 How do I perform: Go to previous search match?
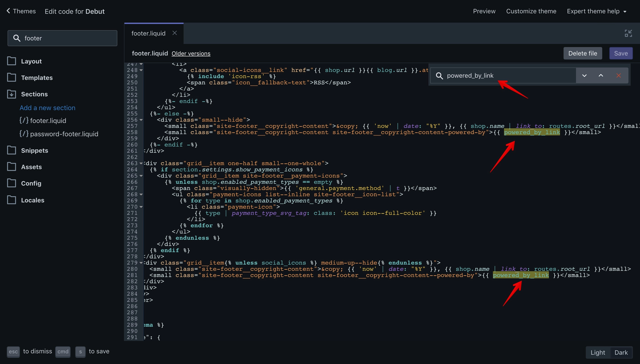pyautogui.click(x=601, y=75)
